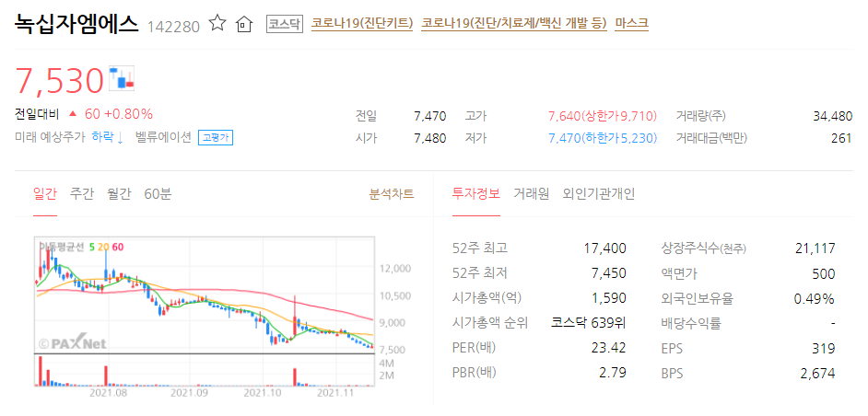Click the BPS value 2,674
Screen dimensions: 868x416
point(817,373)
